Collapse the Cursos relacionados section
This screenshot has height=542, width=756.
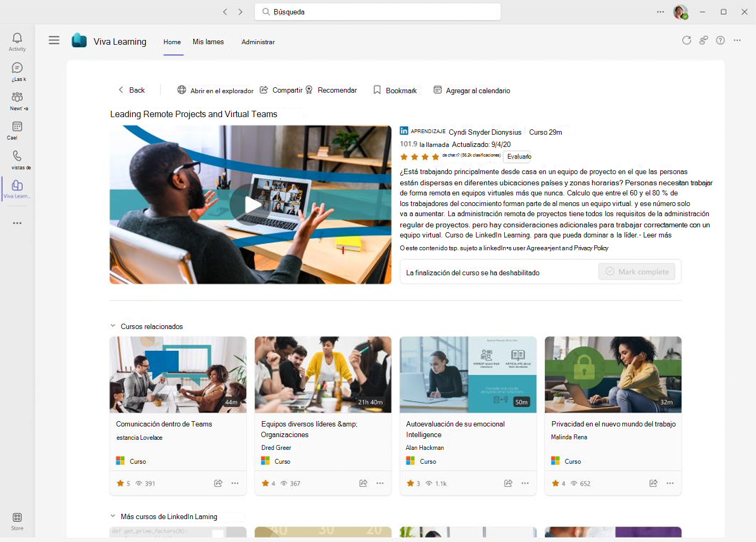click(112, 326)
